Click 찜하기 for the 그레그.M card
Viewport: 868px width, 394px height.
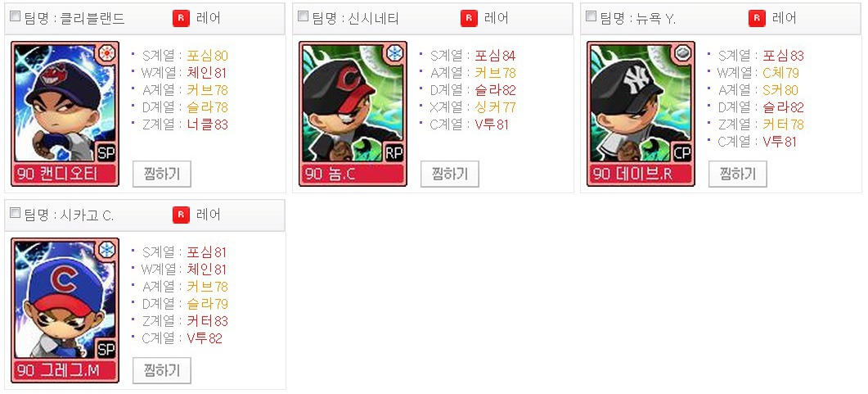[x=162, y=370]
